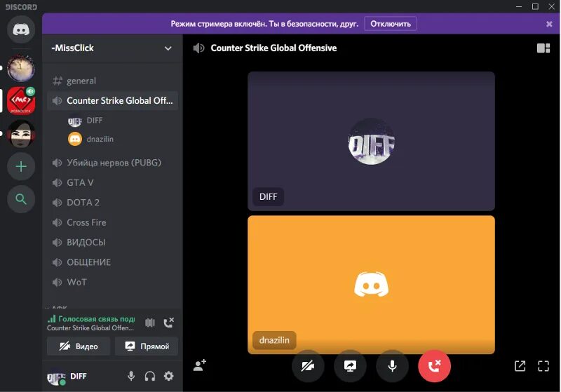The height and width of the screenshot is (392, 561).
Task: Join the DOTA 2 voice channel
Action: 112,203
